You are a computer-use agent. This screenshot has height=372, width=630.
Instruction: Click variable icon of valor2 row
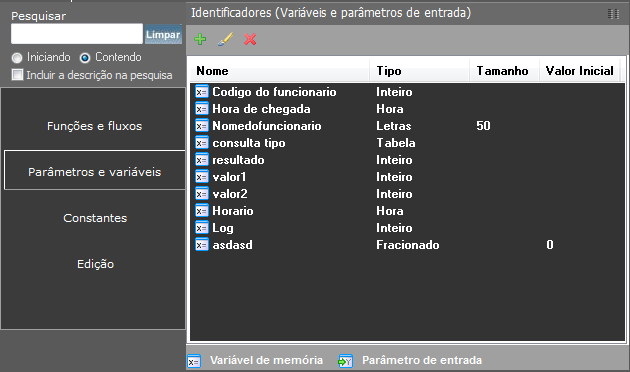[202, 194]
